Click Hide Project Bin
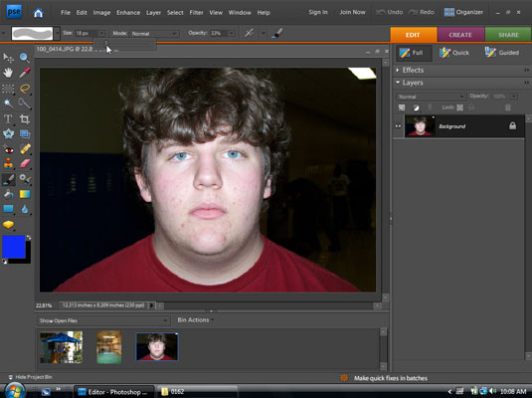The height and width of the screenshot is (398, 532). coord(30,377)
